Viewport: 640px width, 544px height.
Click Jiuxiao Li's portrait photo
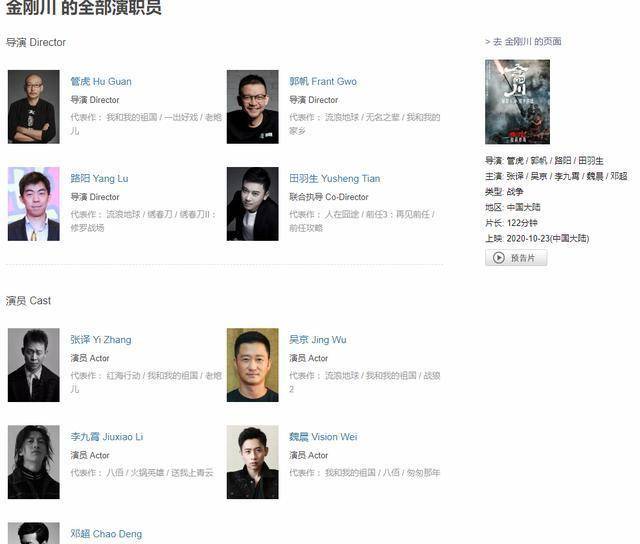pyautogui.click(x=33, y=462)
